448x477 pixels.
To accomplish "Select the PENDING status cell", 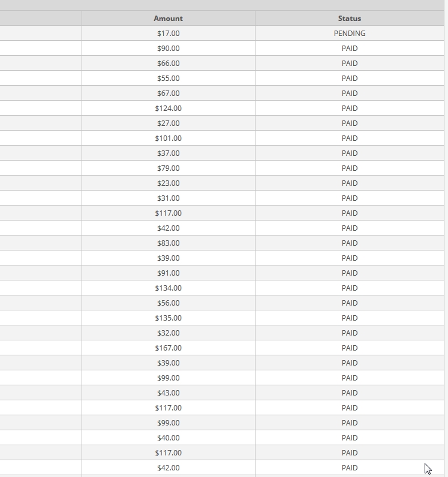I will pyautogui.click(x=349, y=34).
